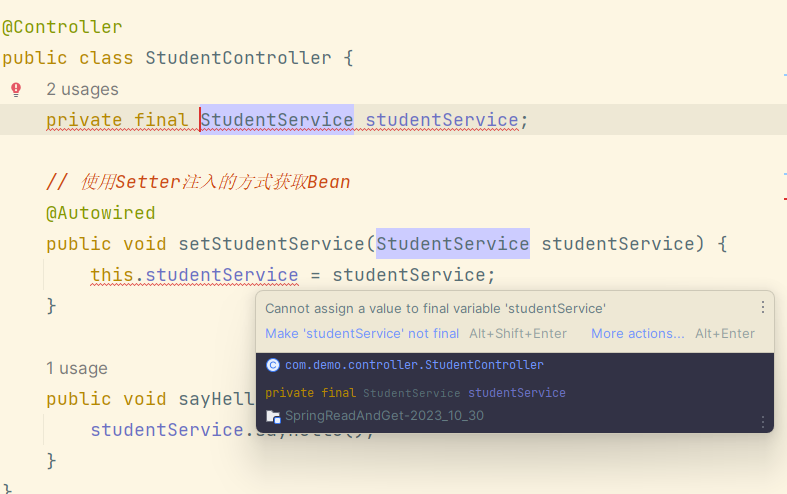Click the SpringReadAndGet-2023_10_30 module name
This screenshot has width=787, height=494.
384,415
